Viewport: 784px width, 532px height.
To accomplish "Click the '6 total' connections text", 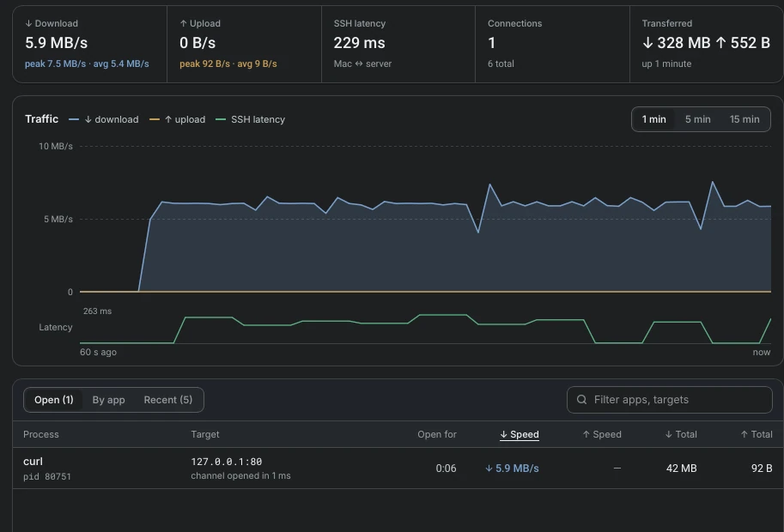I will coord(501,64).
